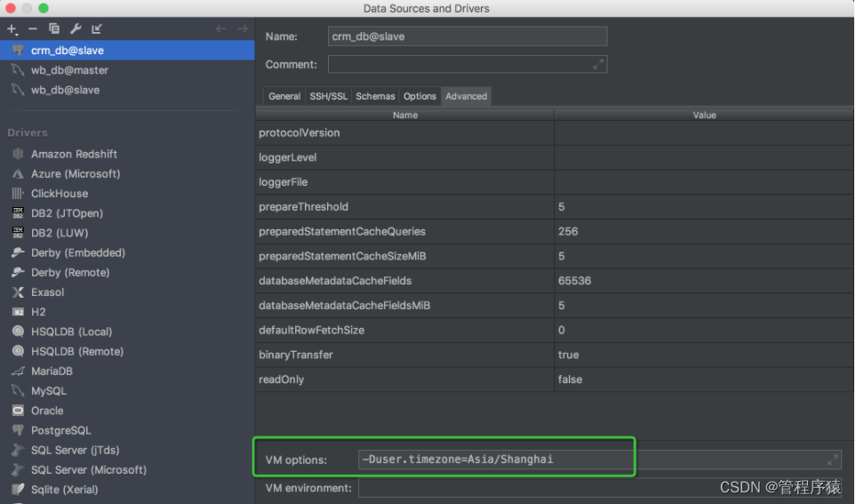Image resolution: width=856 pixels, height=504 pixels.
Task: Click the MySQL driver icon
Action: pyautogui.click(x=18, y=390)
